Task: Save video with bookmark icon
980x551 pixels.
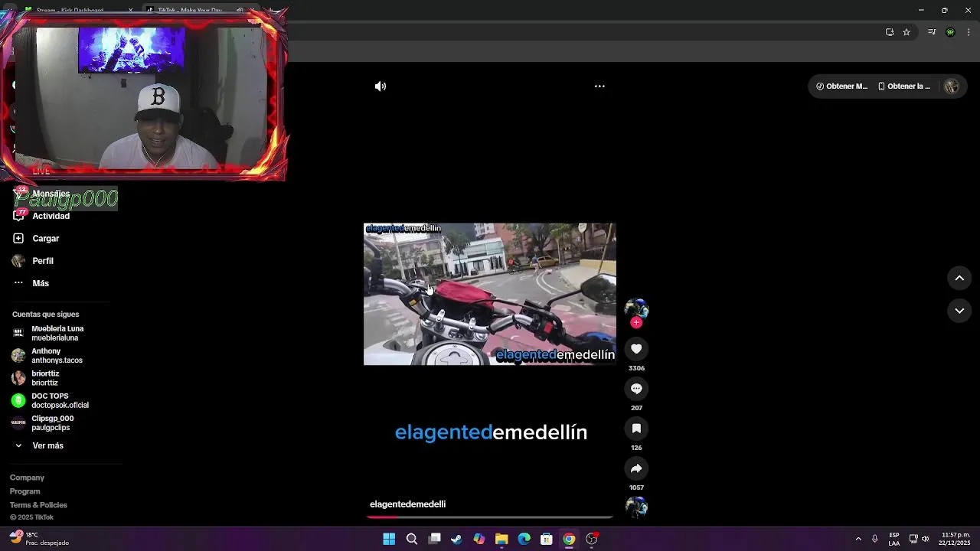Action: [x=636, y=429]
